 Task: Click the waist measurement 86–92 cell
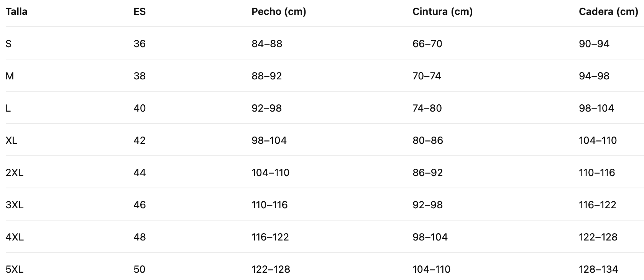click(x=427, y=173)
